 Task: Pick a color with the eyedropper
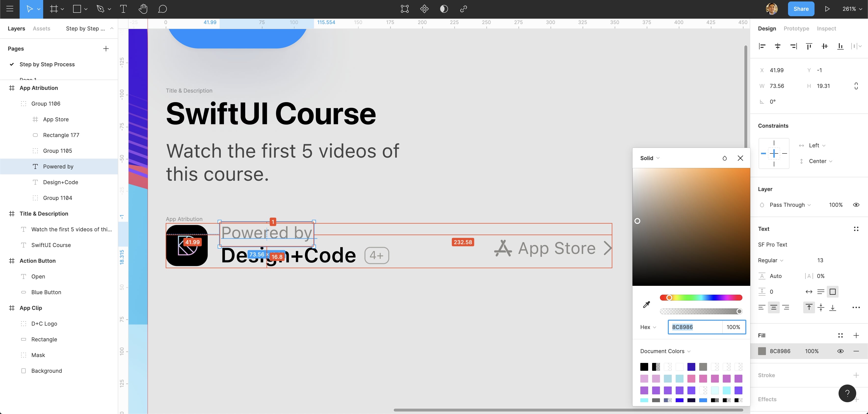pos(646,304)
